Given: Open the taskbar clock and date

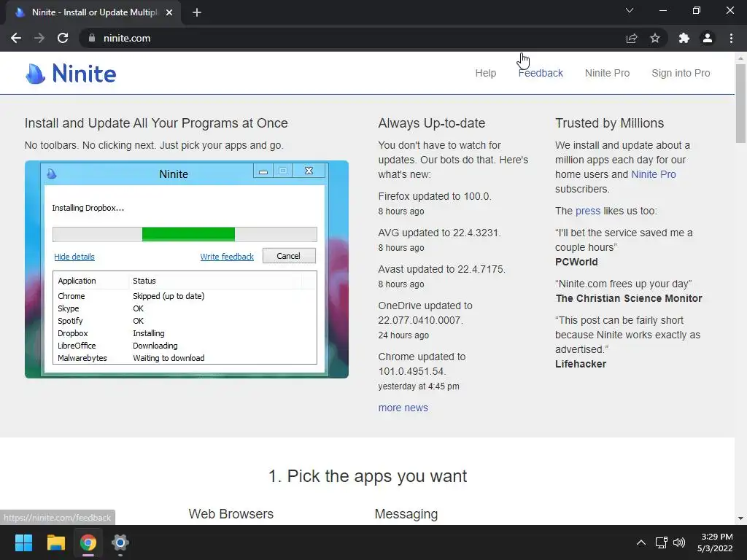Looking at the screenshot, I should (715, 542).
